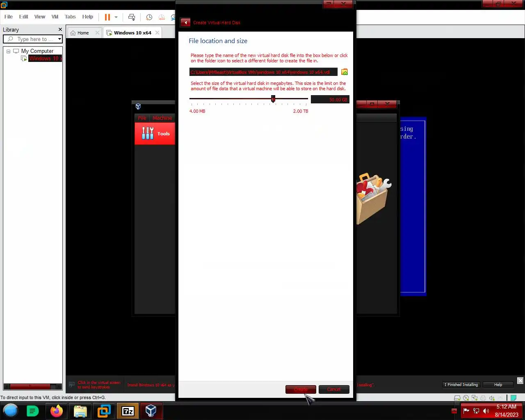
Task: Select My Computer in the Library tree
Action: coord(37,51)
